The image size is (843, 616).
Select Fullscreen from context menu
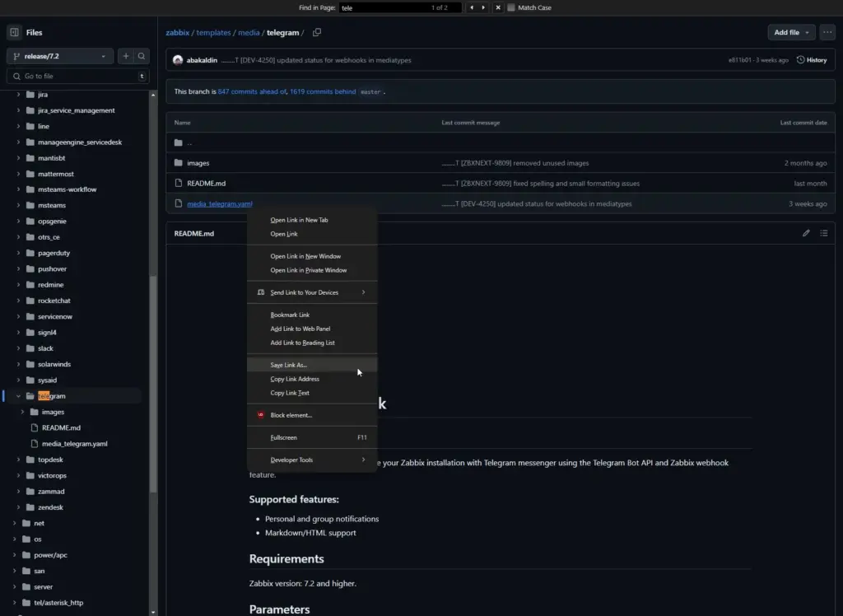pyautogui.click(x=312, y=437)
